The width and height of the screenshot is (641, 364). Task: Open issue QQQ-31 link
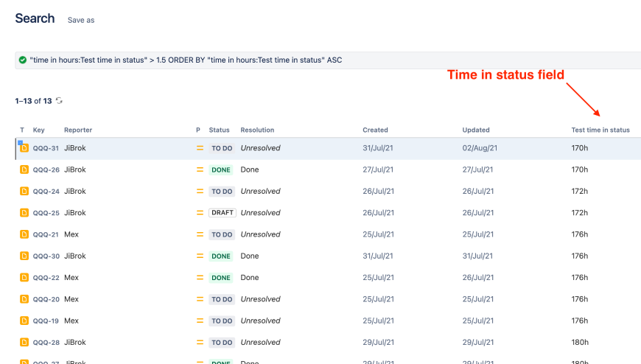click(46, 148)
